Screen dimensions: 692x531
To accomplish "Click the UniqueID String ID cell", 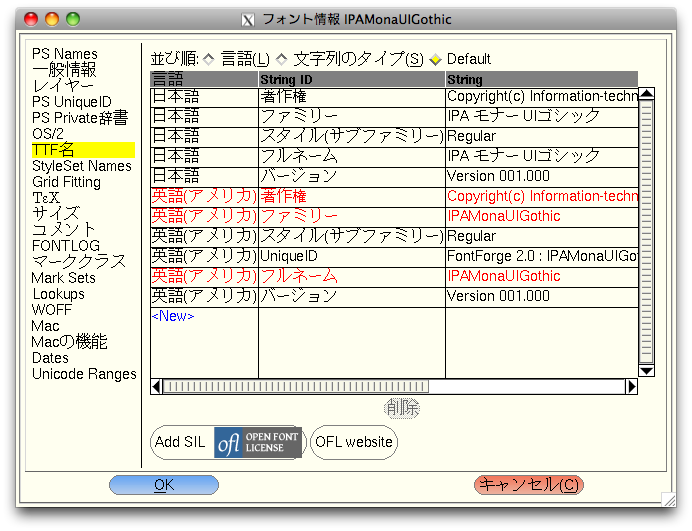I will (x=352, y=257).
